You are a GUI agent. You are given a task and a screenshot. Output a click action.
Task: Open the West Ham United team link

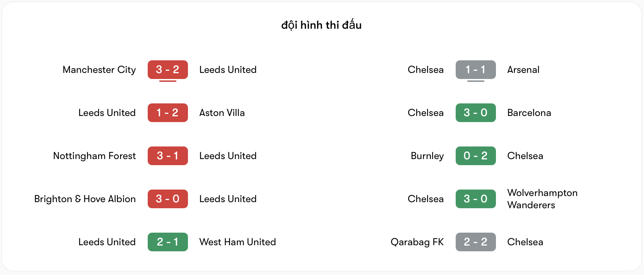(x=237, y=242)
